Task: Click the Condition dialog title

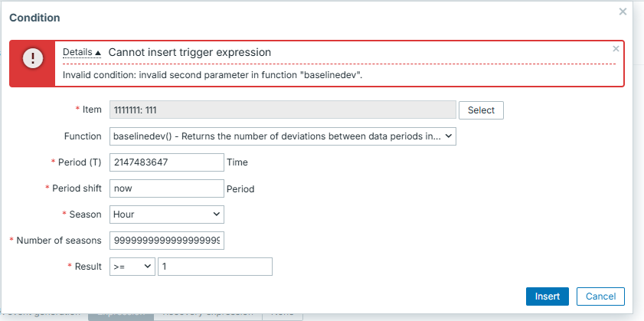Action: (x=34, y=17)
